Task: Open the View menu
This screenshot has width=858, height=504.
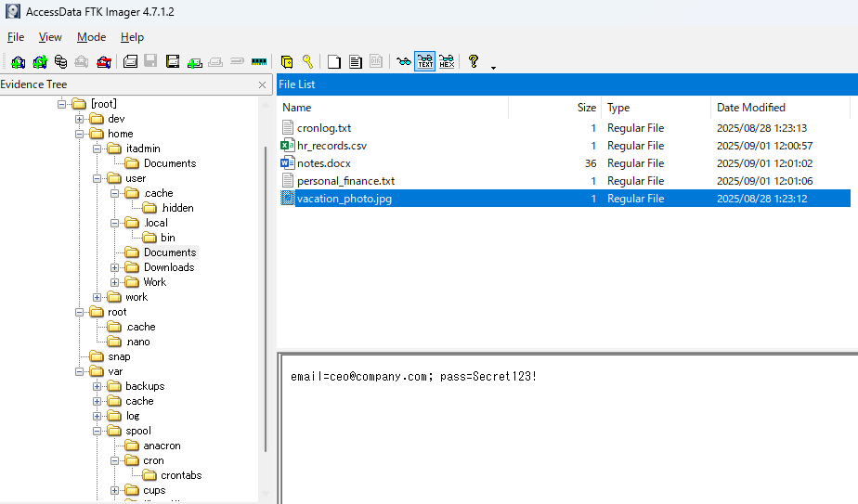Action: pos(50,37)
